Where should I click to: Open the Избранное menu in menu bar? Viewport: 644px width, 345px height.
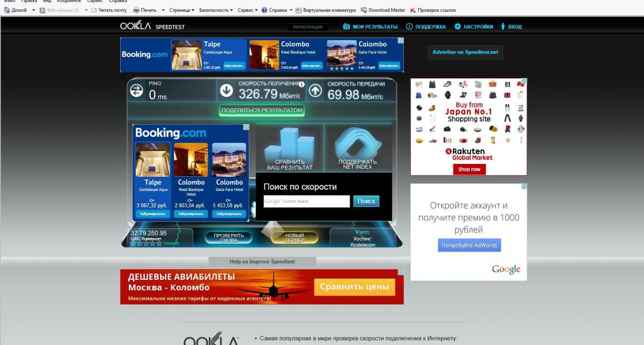(70, 2)
